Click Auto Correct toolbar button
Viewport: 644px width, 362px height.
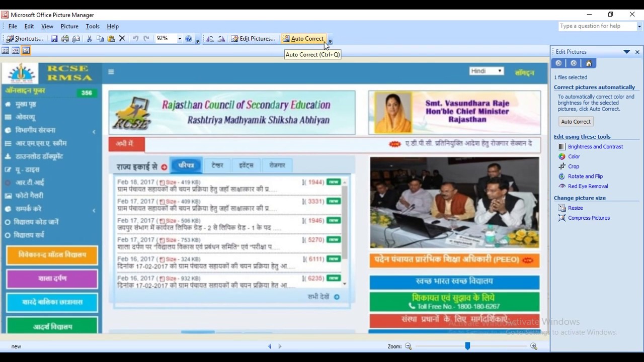pos(303,39)
